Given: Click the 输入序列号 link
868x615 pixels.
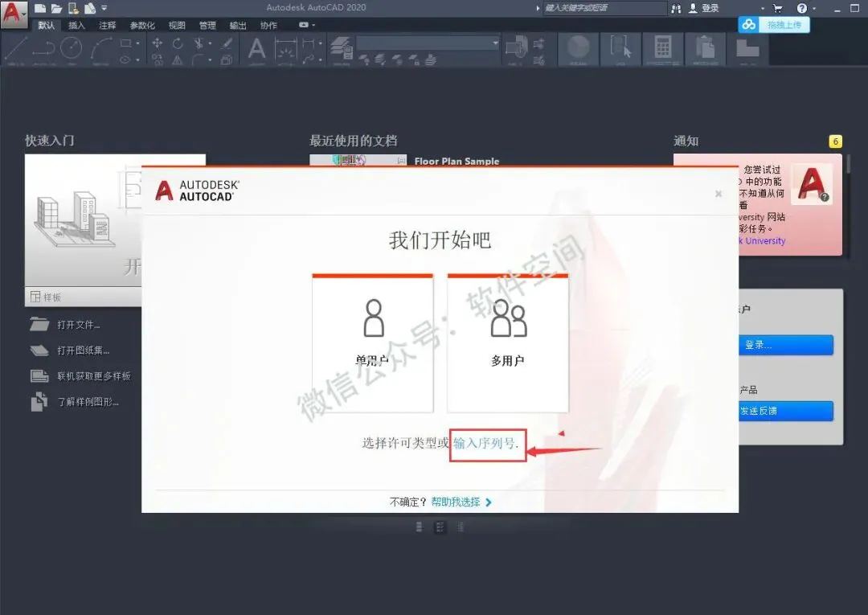Looking at the screenshot, I should pos(486,444).
